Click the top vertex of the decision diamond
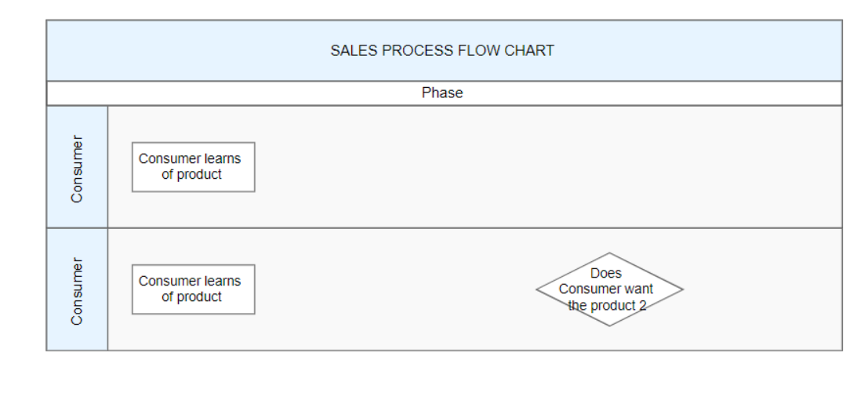868x400 pixels. (609, 253)
